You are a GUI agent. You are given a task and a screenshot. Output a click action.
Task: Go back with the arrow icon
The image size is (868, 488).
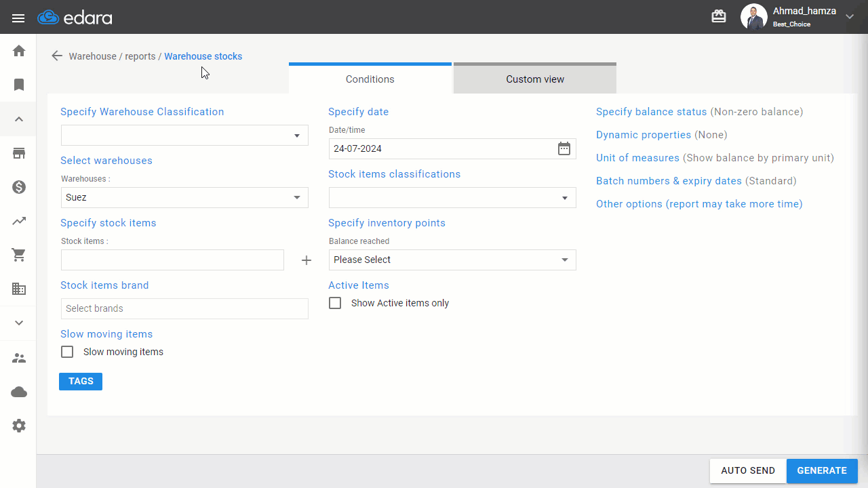point(57,56)
